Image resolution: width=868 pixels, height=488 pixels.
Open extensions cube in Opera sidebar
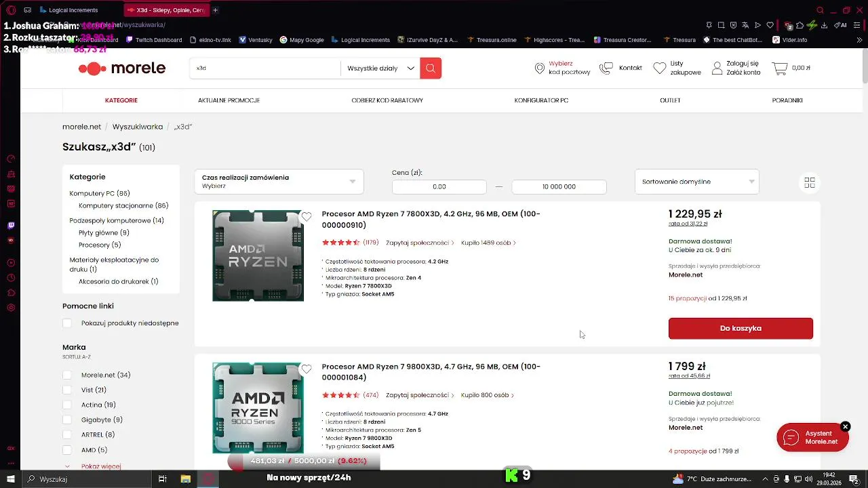11,293
